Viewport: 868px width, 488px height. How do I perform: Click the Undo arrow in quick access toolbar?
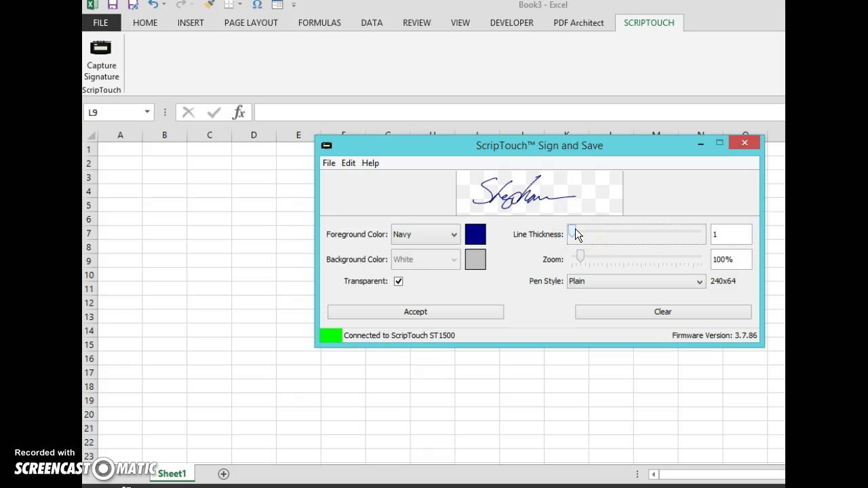coord(153,4)
